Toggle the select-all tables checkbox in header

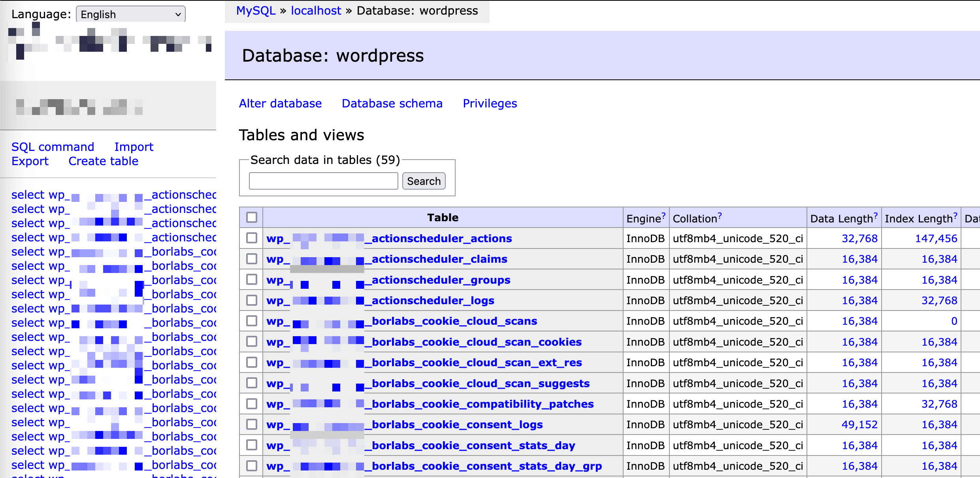tap(252, 217)
